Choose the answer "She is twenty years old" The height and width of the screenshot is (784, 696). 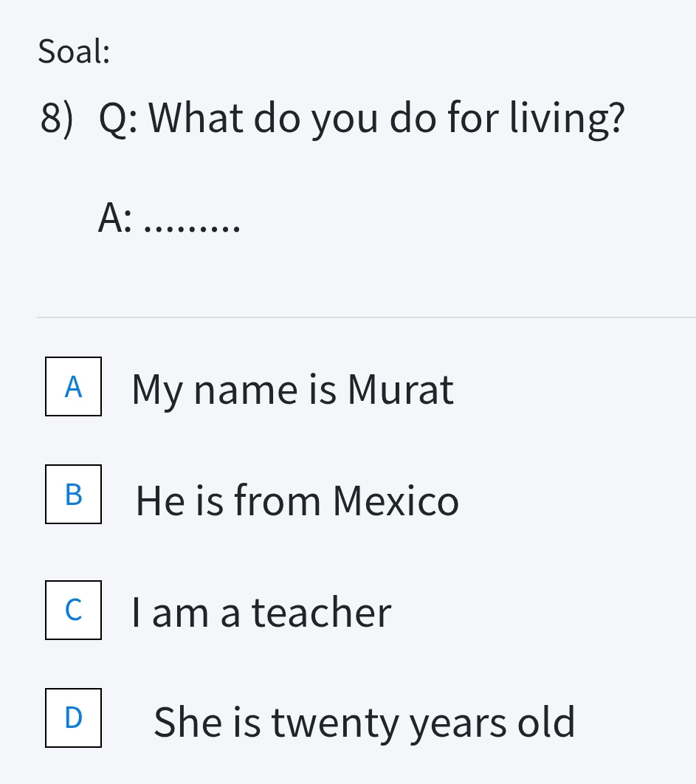tap(364, 721)
